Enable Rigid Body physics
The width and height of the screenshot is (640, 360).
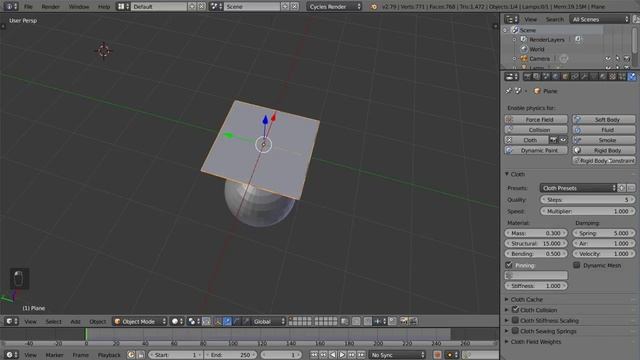604,150
